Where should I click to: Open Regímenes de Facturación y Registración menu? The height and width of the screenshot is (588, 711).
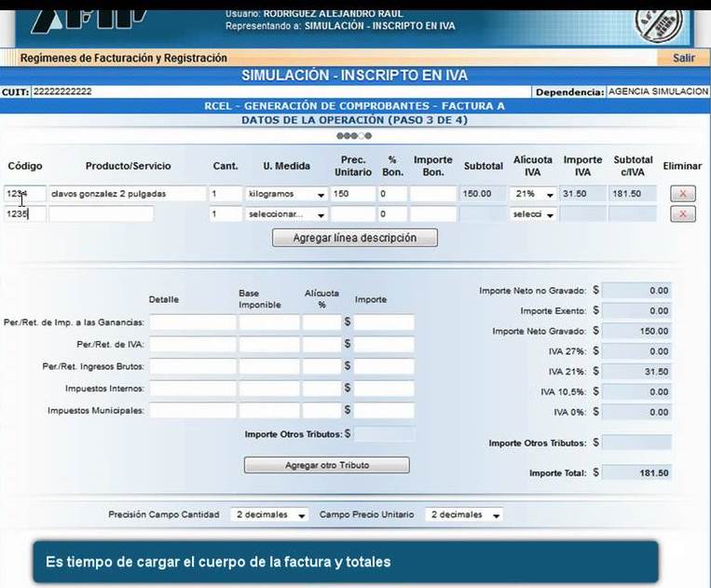point(123,58)
